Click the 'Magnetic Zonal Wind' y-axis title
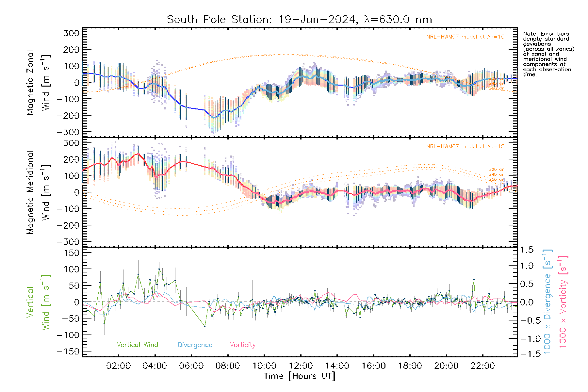 click(x=38, y=82)
